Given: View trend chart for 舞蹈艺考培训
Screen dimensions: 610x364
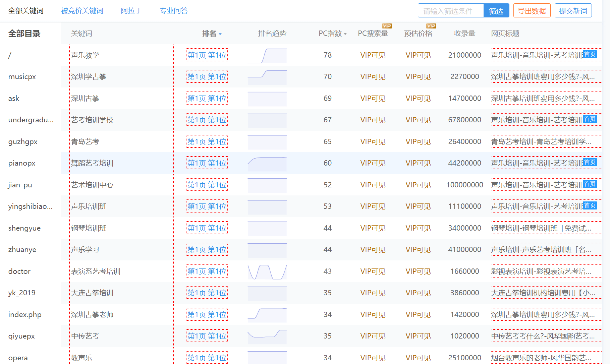Looking at the screenshot, I should (267, 164).
